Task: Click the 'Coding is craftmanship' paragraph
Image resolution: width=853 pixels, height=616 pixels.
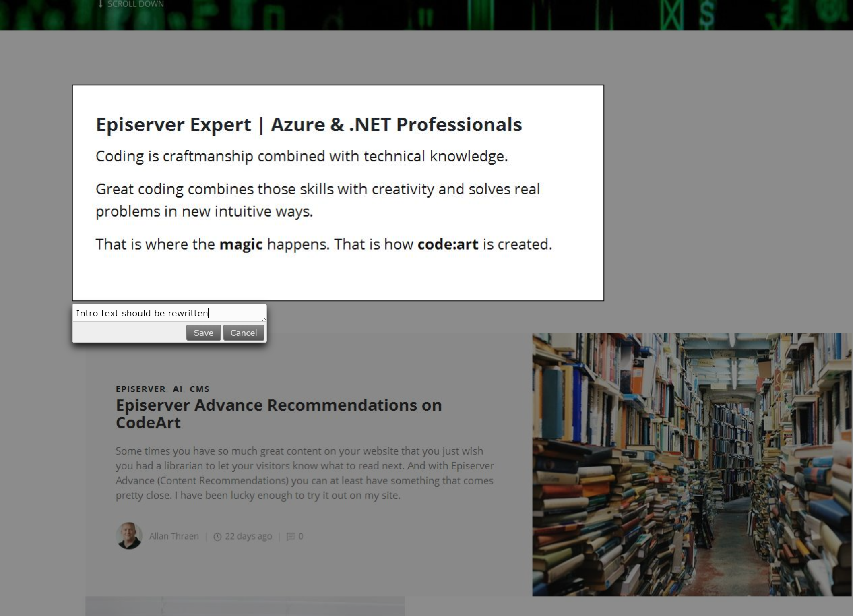Action: (x=302, y=156)
